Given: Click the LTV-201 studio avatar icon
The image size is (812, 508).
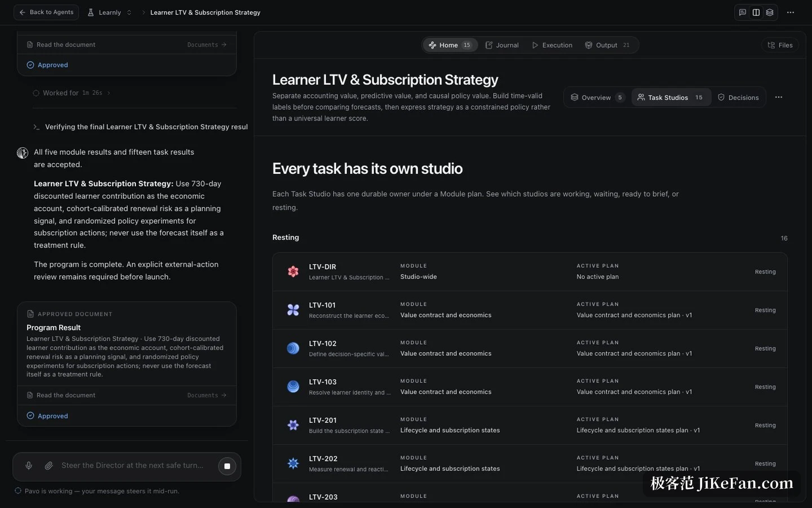Looking at the screenshot, I should [x=293, y=425].
